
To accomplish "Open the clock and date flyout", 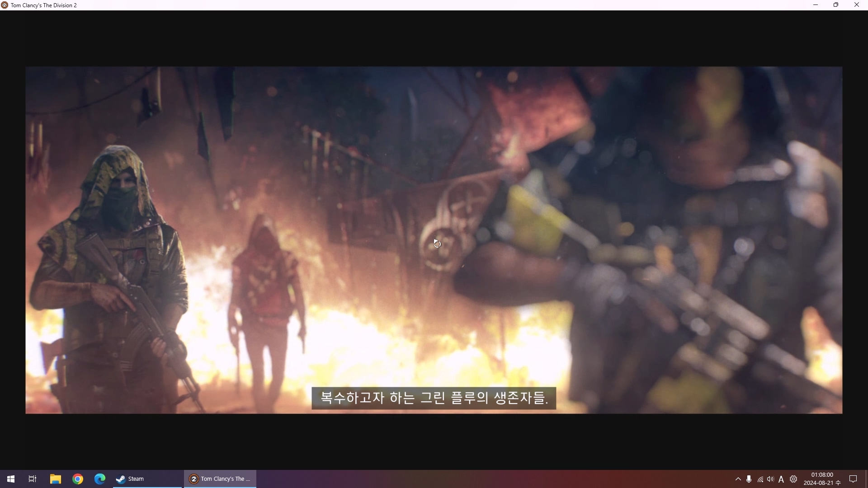I will (822, 479).
